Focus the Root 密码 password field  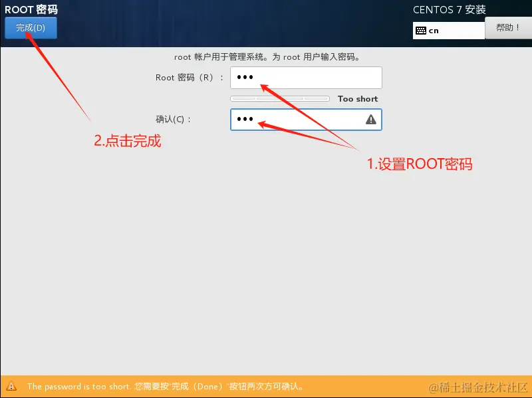[306, 78]
